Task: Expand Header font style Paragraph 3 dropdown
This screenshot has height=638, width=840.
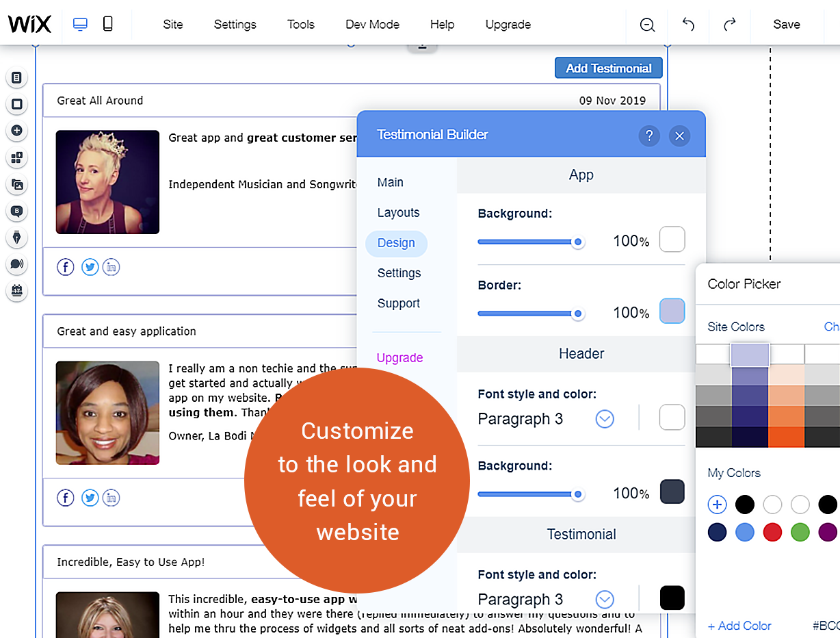Action: tap(605, 419)
